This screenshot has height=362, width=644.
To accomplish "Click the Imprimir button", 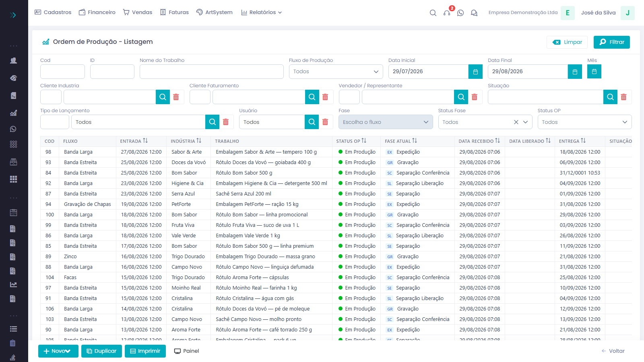I will pyautogui.click(x=145, y=351).
